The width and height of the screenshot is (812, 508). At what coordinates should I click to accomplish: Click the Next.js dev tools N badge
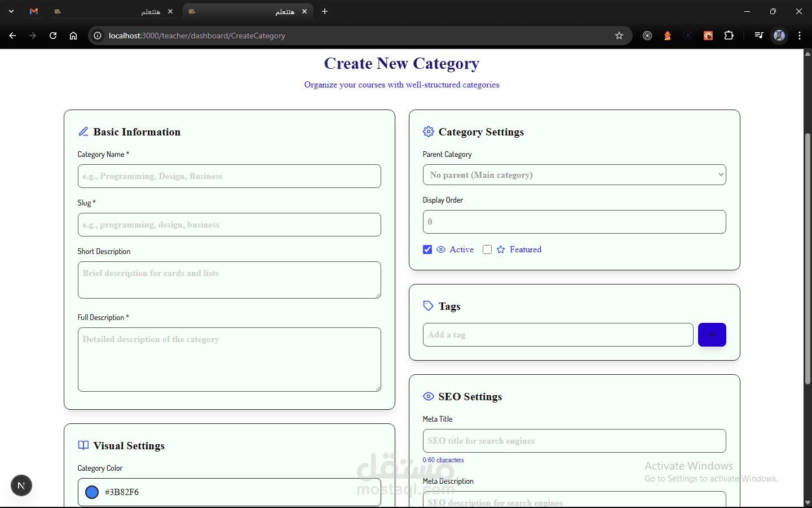pos(21,485)
